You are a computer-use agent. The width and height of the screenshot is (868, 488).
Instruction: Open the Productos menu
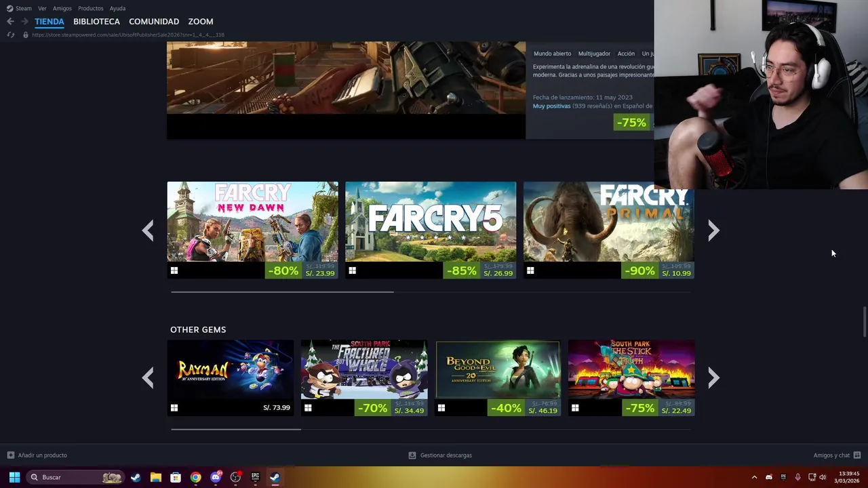(x=91, y=8)
